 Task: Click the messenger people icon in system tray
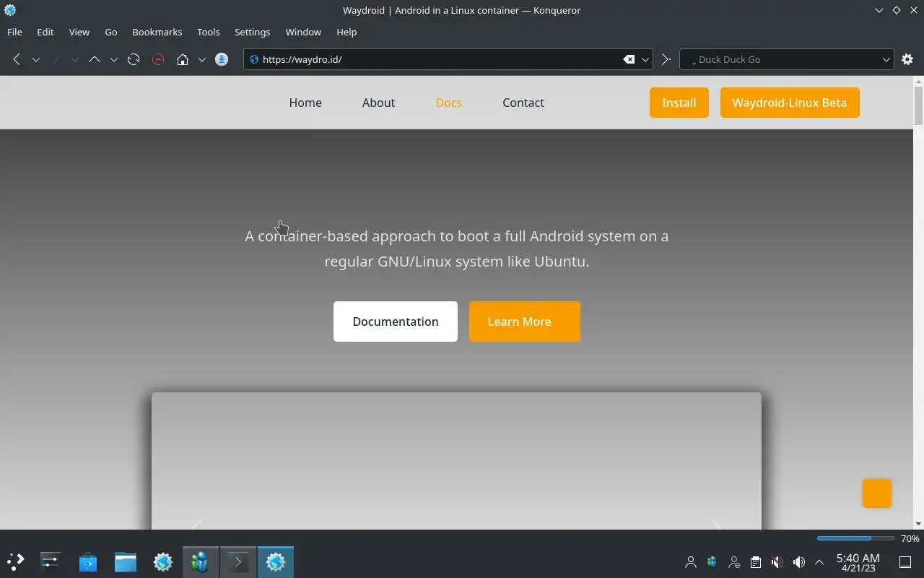tap(712, 562)
